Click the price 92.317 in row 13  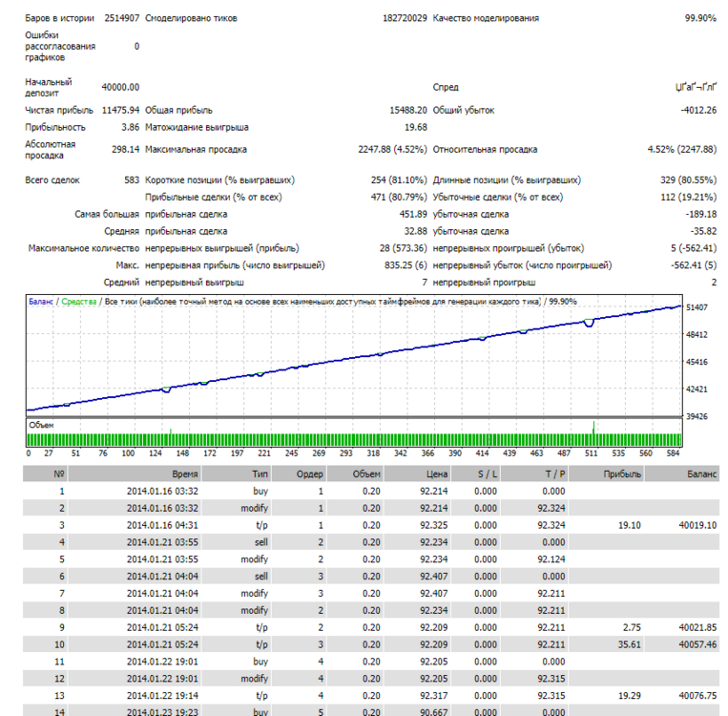tap(434, 696)
